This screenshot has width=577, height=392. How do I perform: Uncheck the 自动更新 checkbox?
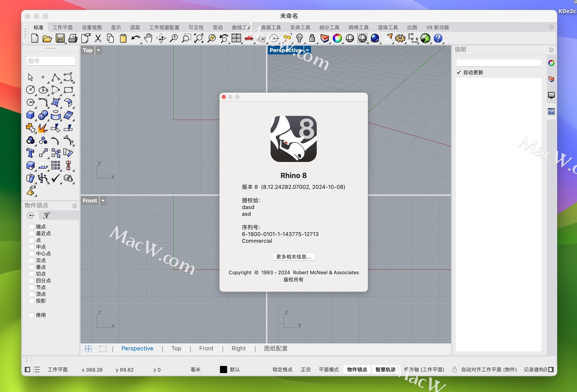[459, 72]
